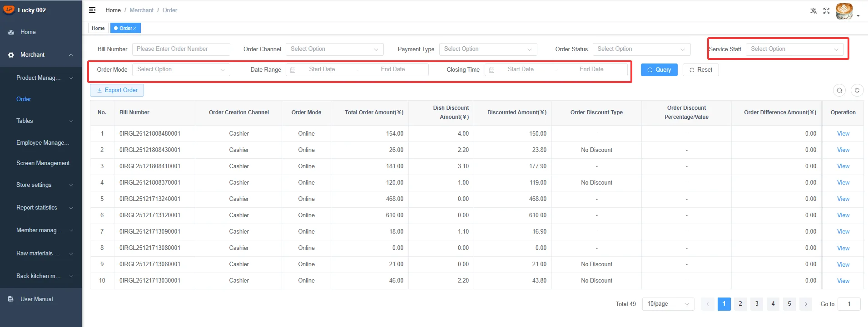View order 0IRGL25121713240001
The image size is (868, 327).
tap(843, 199)
